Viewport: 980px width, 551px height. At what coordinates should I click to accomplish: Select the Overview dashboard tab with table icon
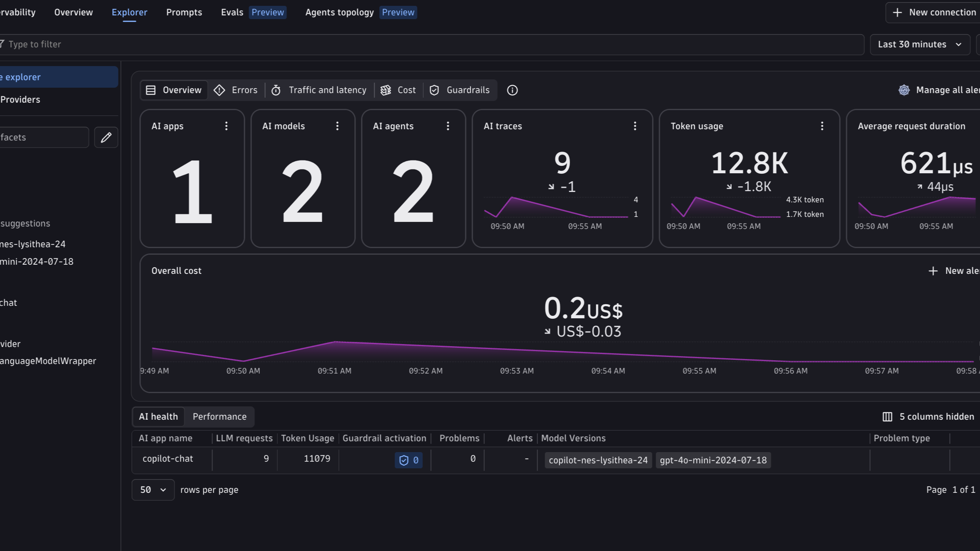[174, 90]
